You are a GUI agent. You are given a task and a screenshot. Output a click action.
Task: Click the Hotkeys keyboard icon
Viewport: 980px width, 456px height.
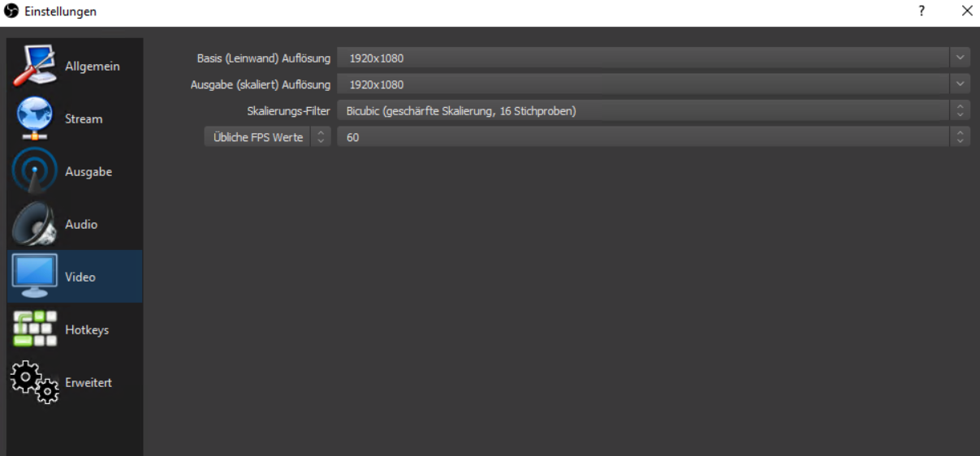point(34,329)
